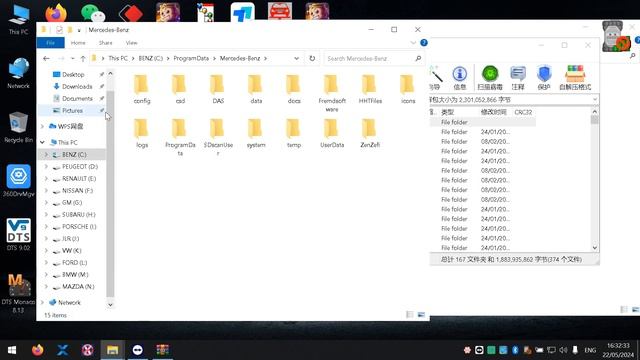640x360 pixels.
Task: Click the archiver Protect shield icon
Action: [544, 78]
